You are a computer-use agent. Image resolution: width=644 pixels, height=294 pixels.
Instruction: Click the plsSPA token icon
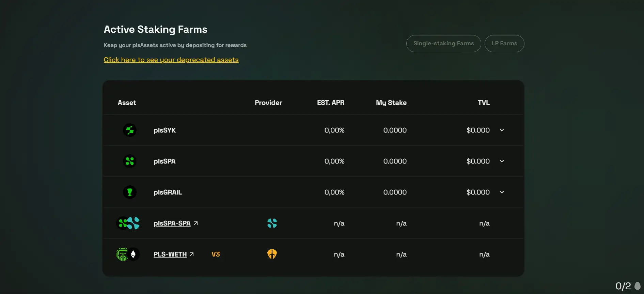coord(130,161)
